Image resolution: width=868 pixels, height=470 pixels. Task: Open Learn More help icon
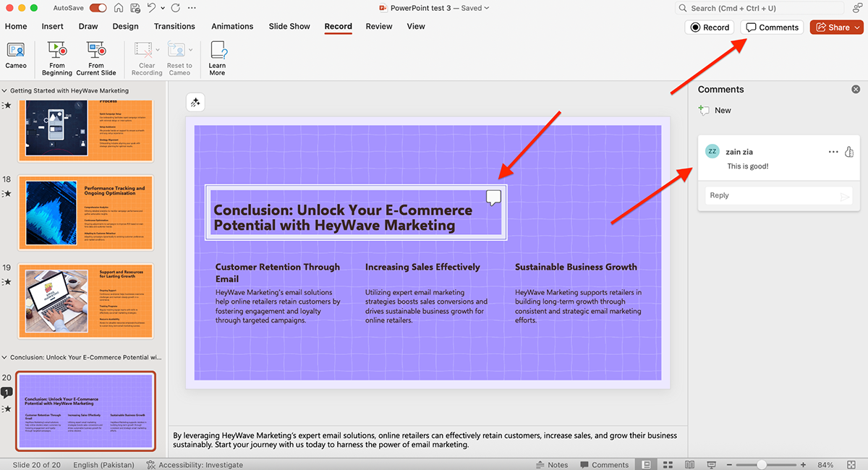[x=217, y=51]
